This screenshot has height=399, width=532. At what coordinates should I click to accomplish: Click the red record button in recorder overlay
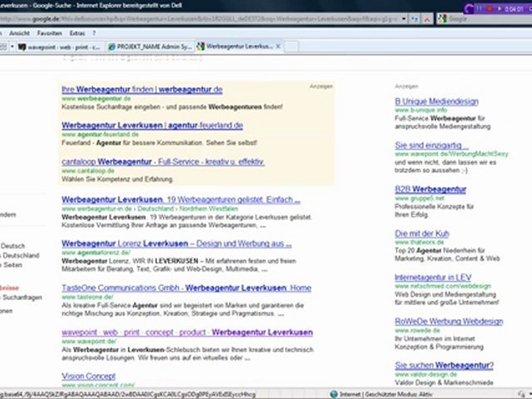coord(490,9)
